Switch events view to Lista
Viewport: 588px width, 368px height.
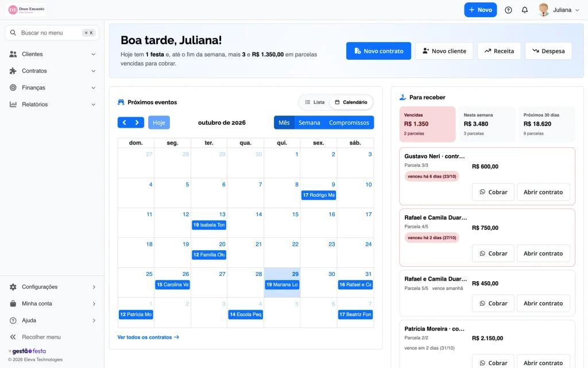pos(315,102)
